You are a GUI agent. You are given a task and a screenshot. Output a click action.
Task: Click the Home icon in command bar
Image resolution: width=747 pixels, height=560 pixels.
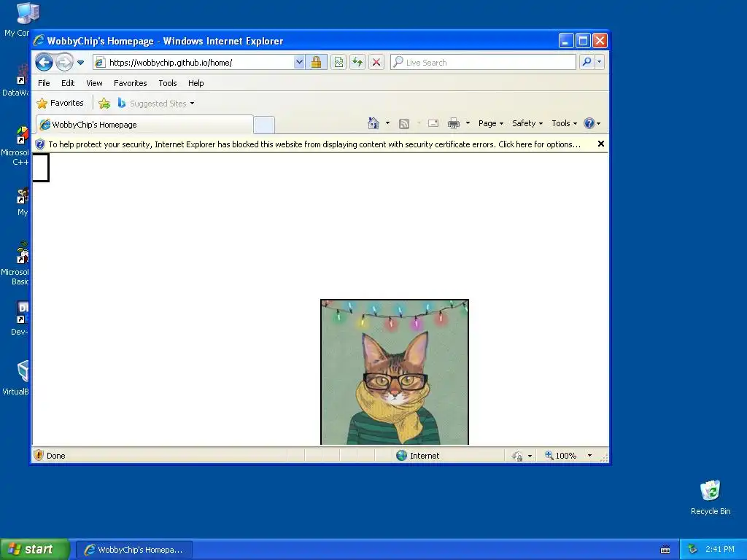click(373, 123)
